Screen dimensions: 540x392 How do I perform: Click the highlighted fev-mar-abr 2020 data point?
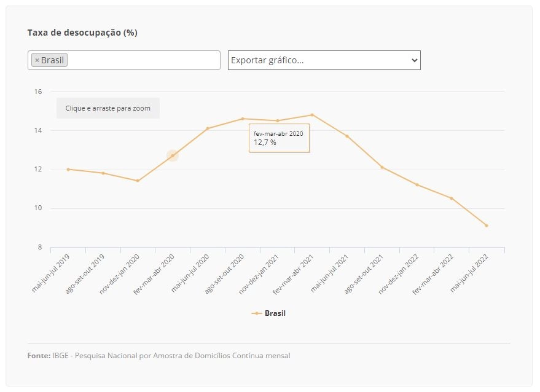pos(173,155)
